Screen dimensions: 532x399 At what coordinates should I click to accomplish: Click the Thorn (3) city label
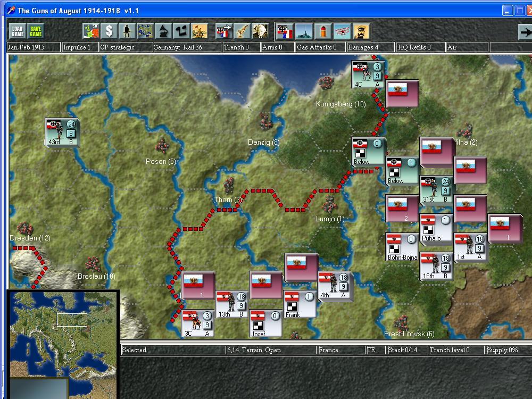click(228, 199)
